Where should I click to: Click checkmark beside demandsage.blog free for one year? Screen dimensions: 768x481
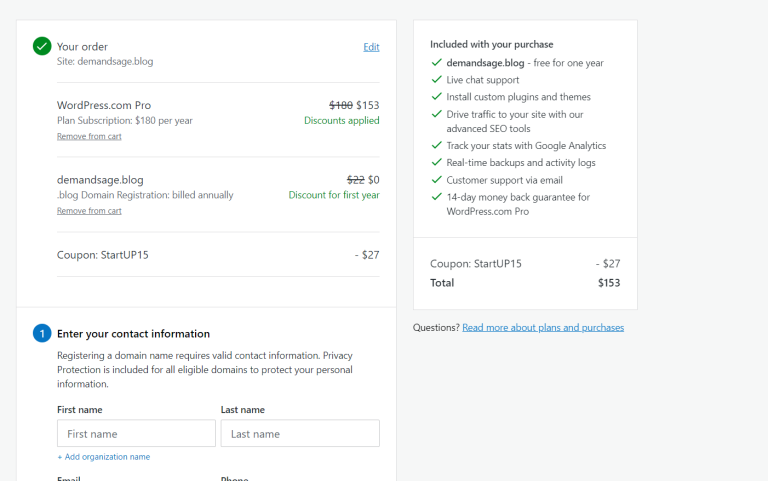pos(436,62)
